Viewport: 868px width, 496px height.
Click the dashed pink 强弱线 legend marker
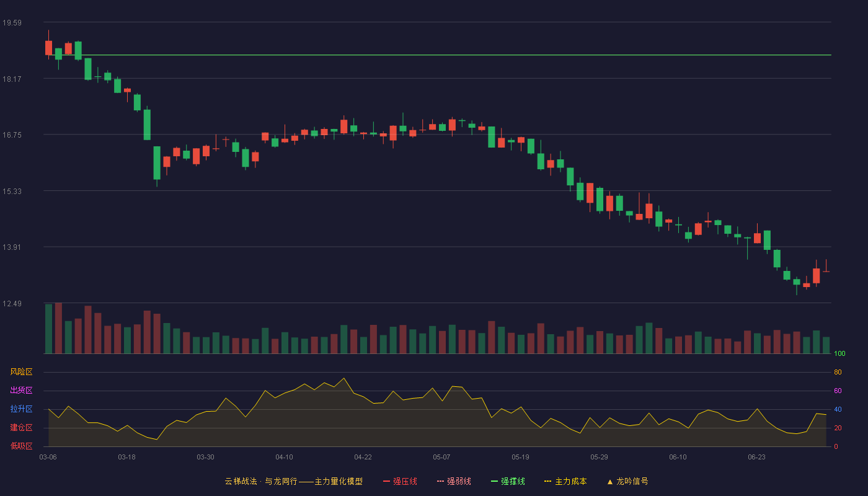[441, 481]
